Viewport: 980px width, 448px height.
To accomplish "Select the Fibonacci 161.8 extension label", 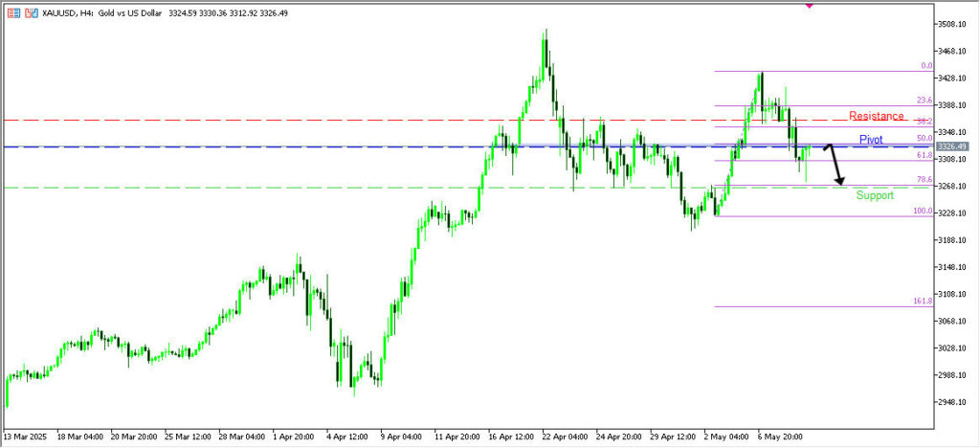I will [x=922, y=302].
